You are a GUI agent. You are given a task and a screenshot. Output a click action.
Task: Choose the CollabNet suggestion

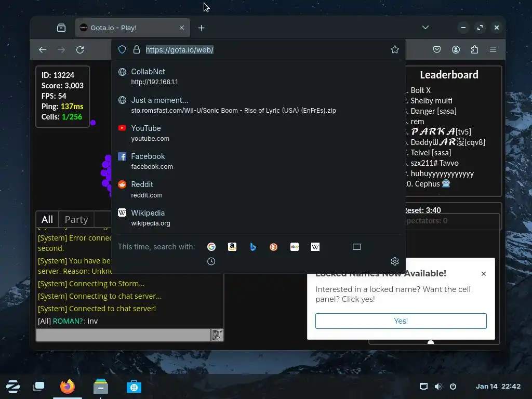pyautogui.click(x=259, y=77)
